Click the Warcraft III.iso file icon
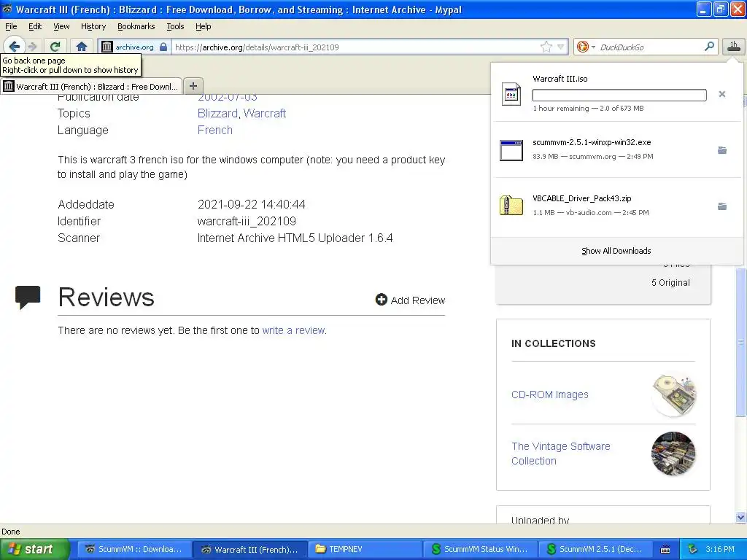The height and width of the screenshot is (560, 747). click(x=511, y=94)
